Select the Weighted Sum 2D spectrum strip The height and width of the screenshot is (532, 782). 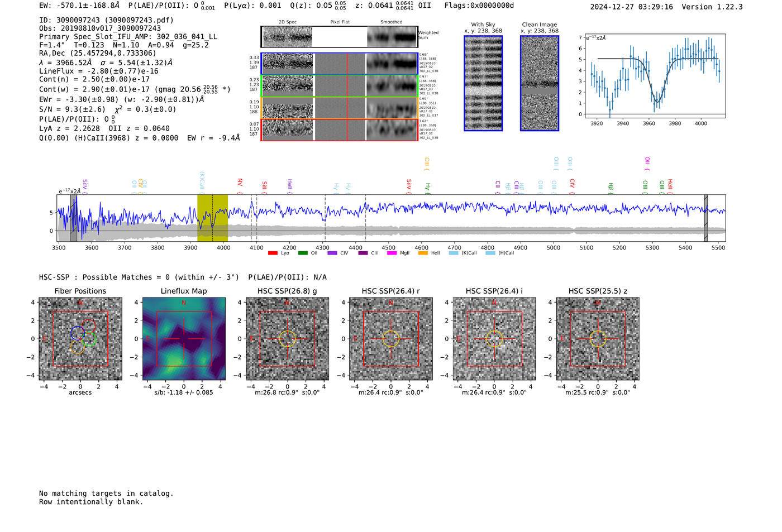(x=340, y=37)
